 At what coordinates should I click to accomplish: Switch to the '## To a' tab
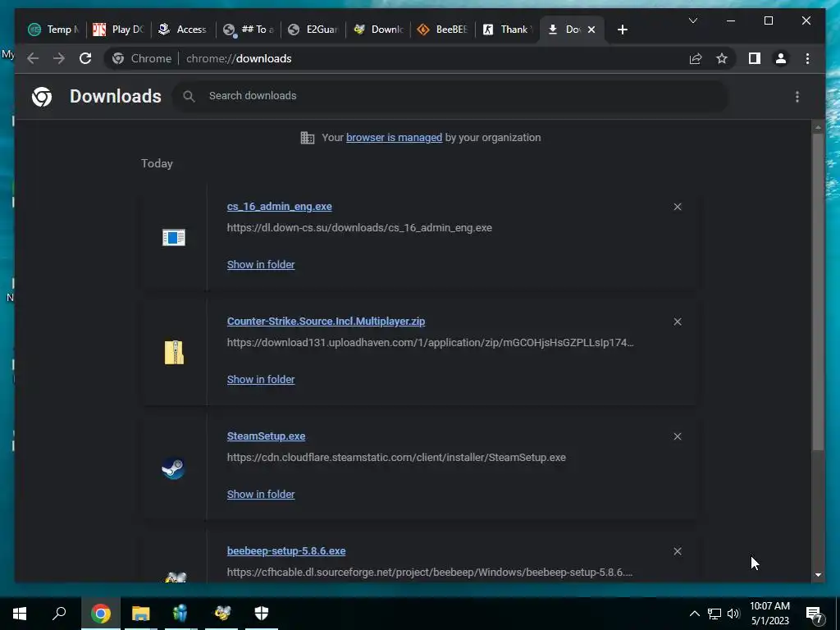[248, 30]
